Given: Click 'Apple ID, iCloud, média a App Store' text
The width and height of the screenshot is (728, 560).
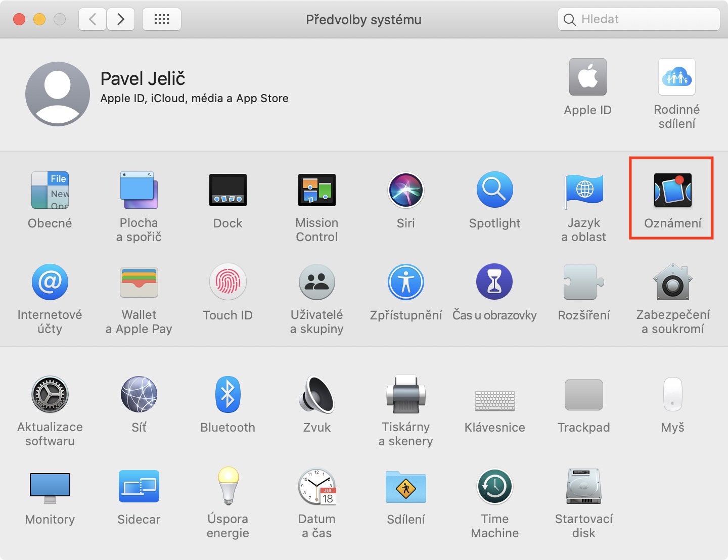Looking at the screenshot, I should click(195, 99).
